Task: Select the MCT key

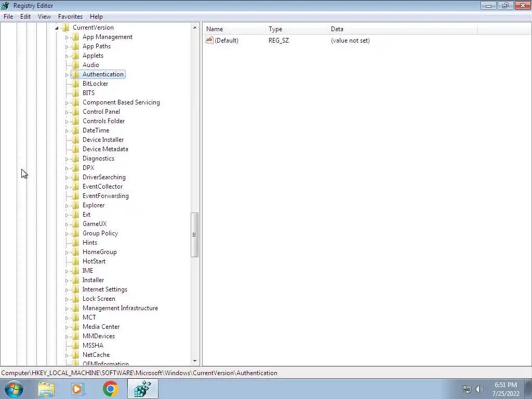Action: (89, 317)
